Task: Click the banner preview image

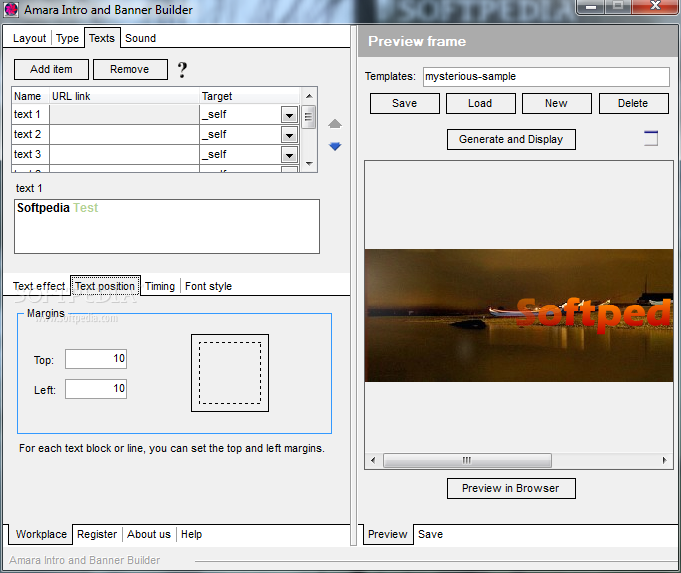Action: click(519, 315)
